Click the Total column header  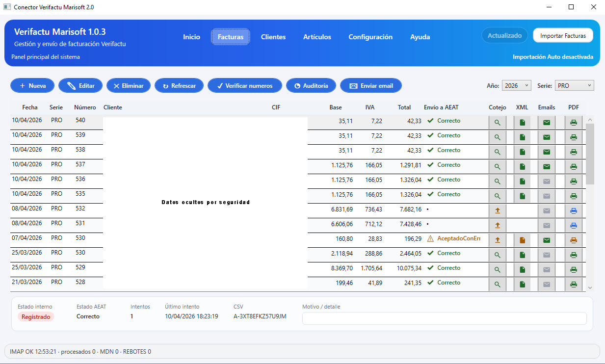(404, 107)
